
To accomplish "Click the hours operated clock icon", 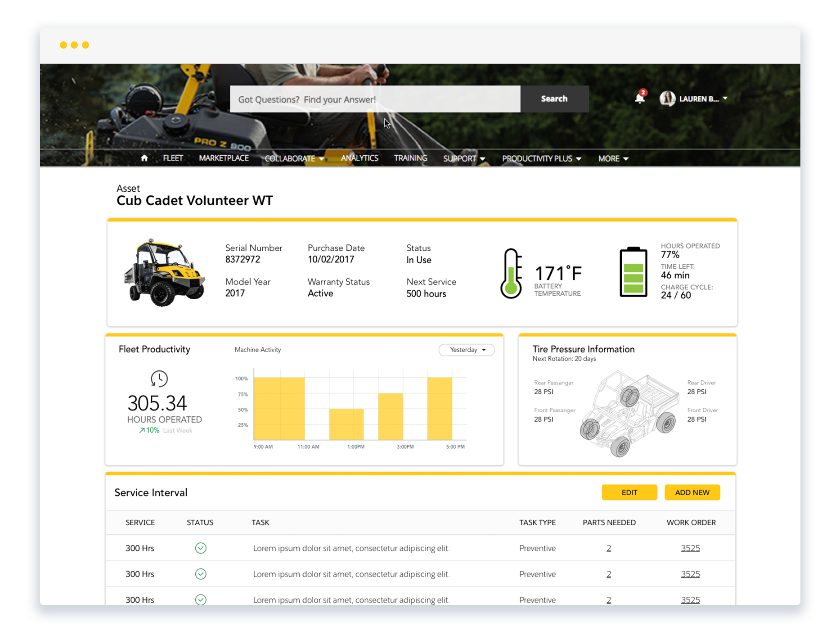I will (159, 379).
